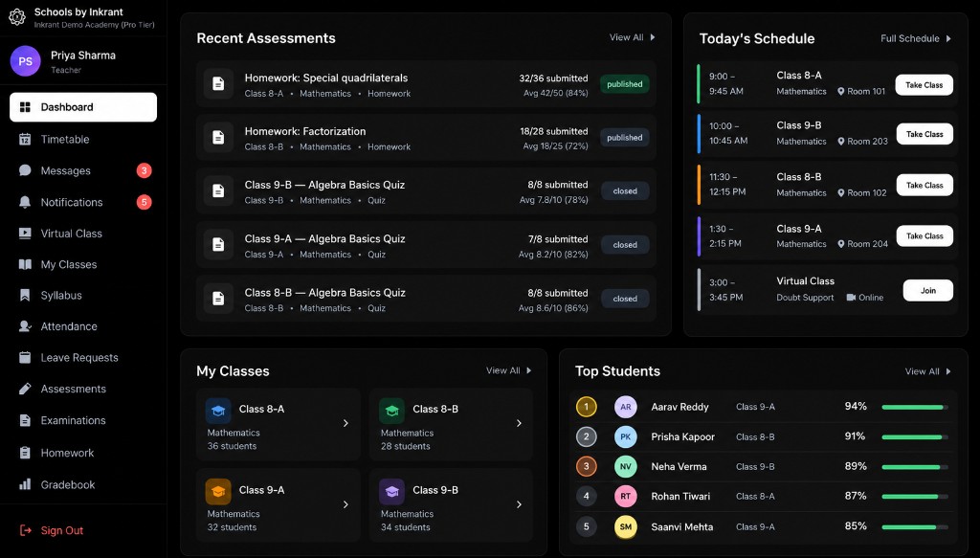Click the document icon for Class 9-B Algebra Quiz
Viewport: 980px width, 558px height.
click(218, 190)
